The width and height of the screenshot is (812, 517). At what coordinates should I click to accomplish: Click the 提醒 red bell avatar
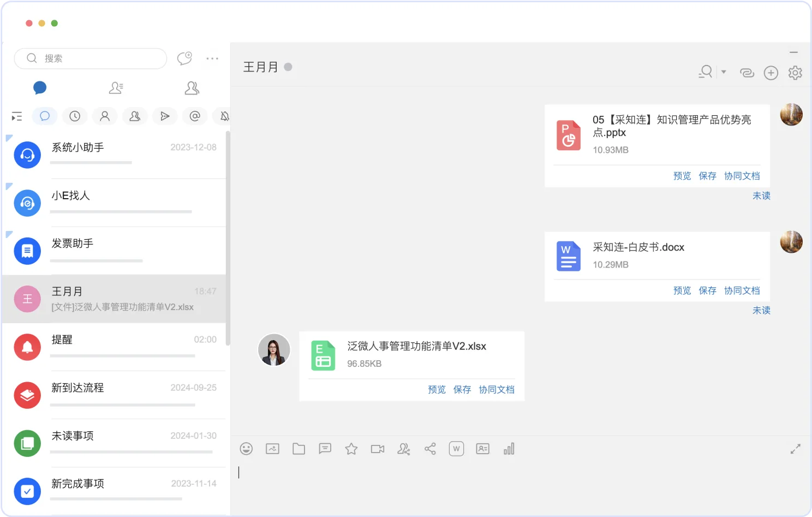tap(27, 347)
